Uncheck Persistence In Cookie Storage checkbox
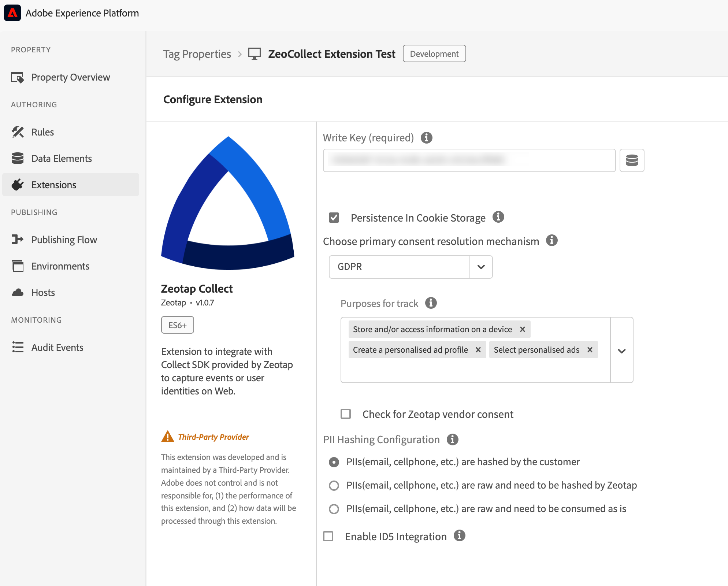This screenshot has height=586, width=728. [334, 218]
